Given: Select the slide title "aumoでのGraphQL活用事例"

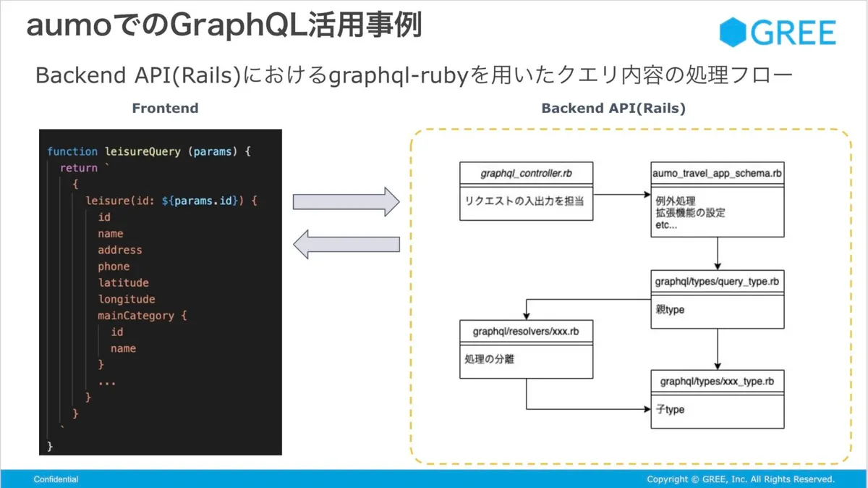Looking at the screenshot, I should pos(224,25).
